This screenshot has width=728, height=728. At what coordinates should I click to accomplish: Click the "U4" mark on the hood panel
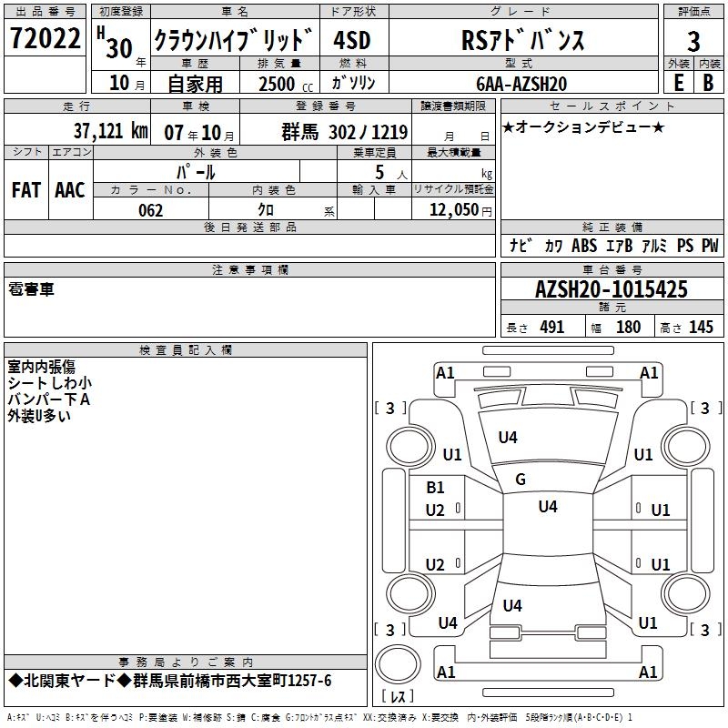pyautogui.click(x=508, y=438)
